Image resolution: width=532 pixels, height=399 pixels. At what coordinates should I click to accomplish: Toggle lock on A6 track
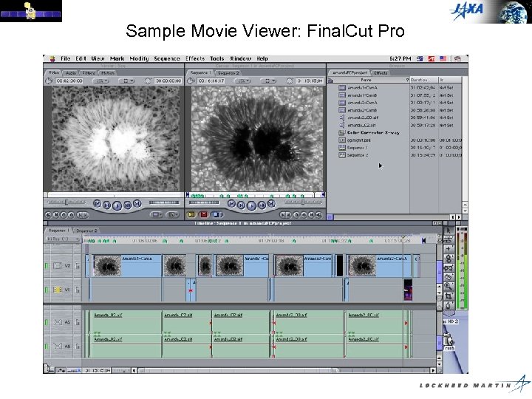click(x=78, y=347)
